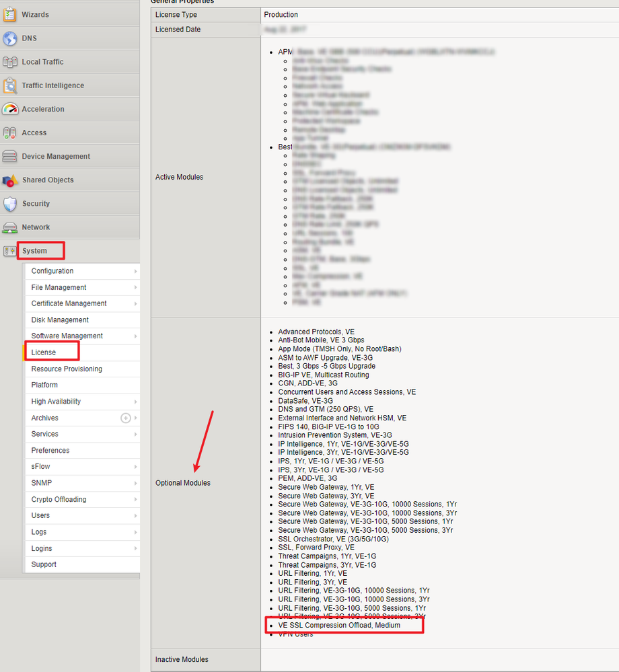Click the Acceleration gauge icon
Screen dimensions: 619x672
(x=9, y=109)
